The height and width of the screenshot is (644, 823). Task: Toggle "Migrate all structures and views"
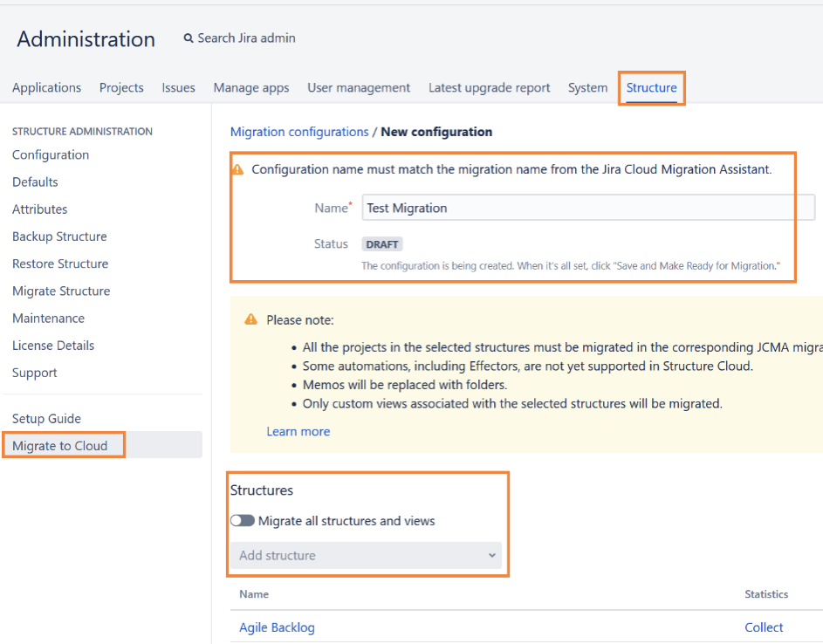[x=242, y=520]
